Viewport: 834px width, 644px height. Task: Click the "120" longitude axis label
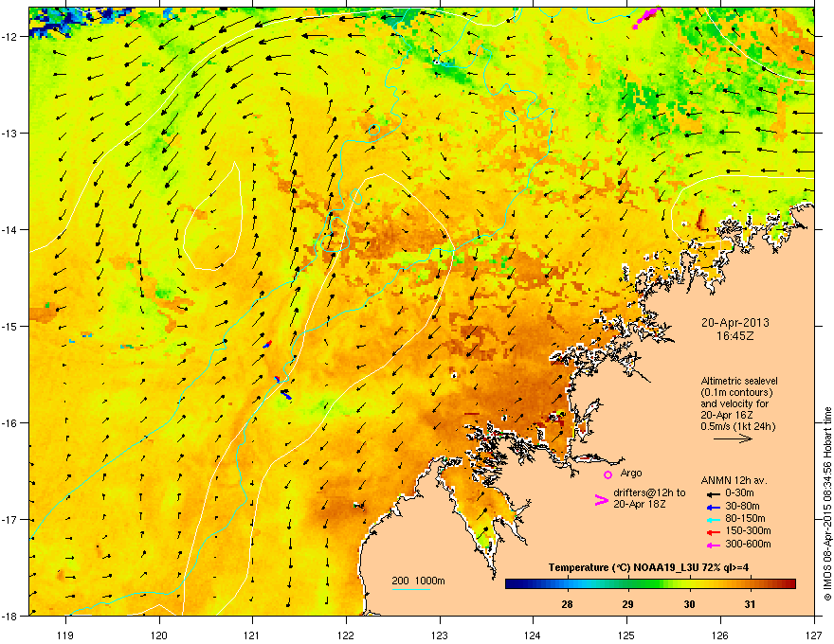pos(159,635)
